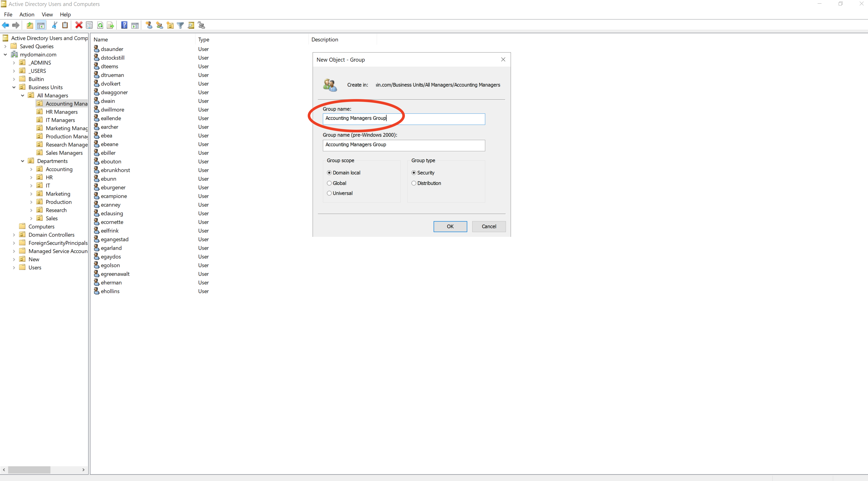Open the View menu
Screen dimensions: 868x481
coord(47,15)
